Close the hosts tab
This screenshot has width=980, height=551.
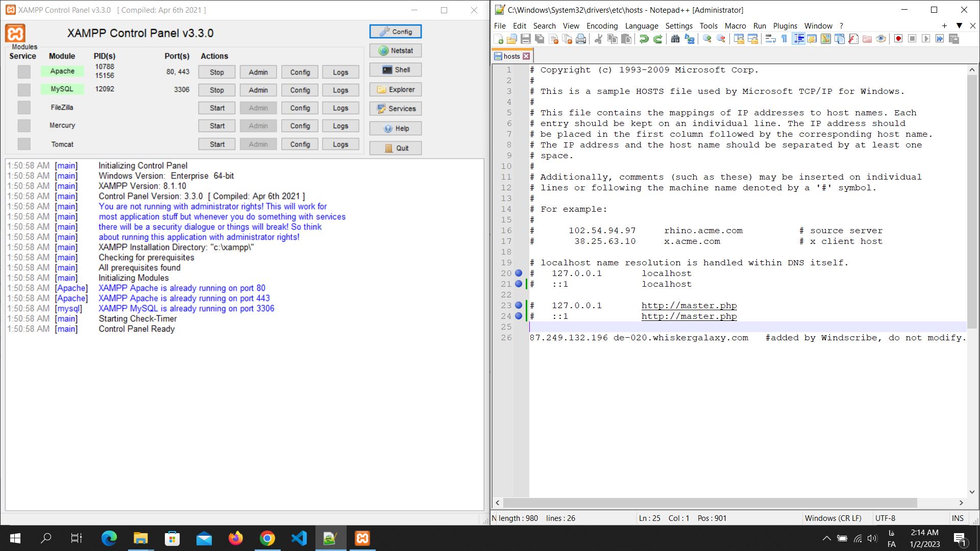tap(526, 56)
